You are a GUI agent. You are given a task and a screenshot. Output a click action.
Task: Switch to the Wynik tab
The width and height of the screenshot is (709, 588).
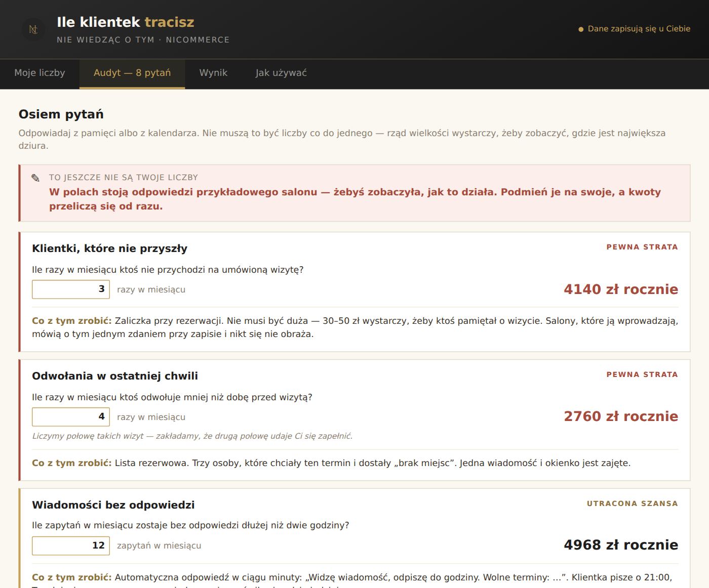coord(213,73)
